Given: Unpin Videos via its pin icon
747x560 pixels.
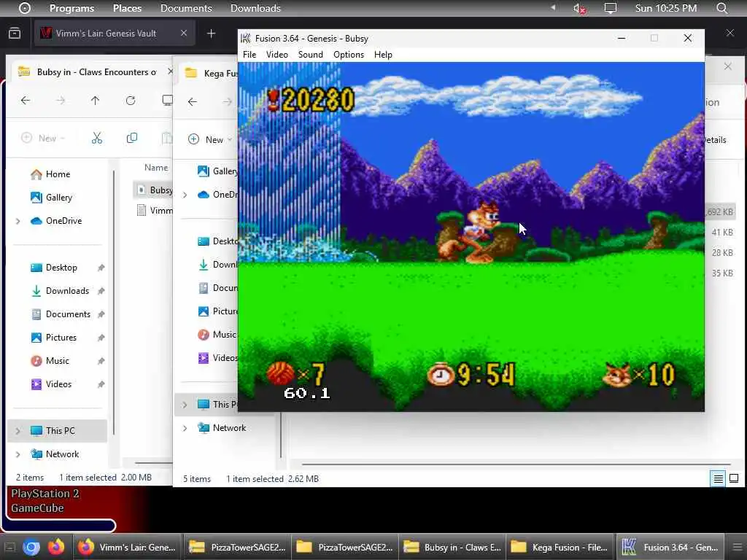Looking at the screenshot, I should pos(101,384).
